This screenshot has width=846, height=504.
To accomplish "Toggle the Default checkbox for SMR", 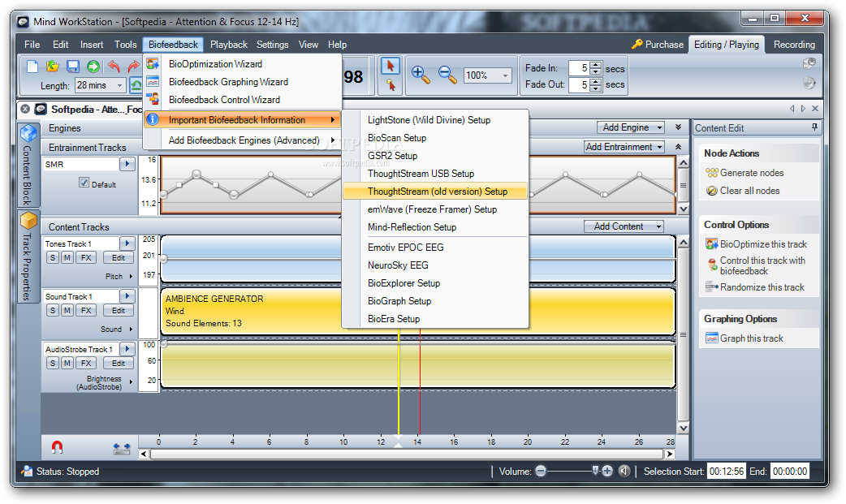I will point(84,183).
